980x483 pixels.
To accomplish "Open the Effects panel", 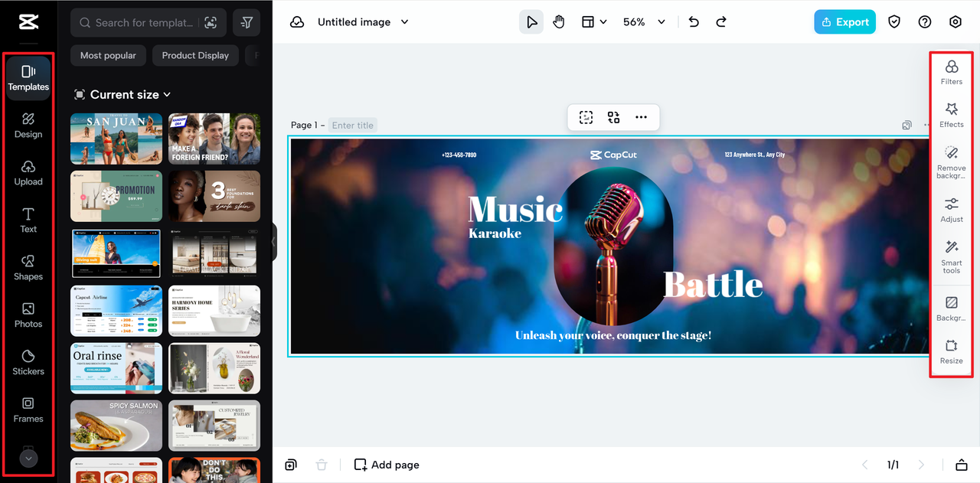I will pyautogui.click(x=952, y=116).
